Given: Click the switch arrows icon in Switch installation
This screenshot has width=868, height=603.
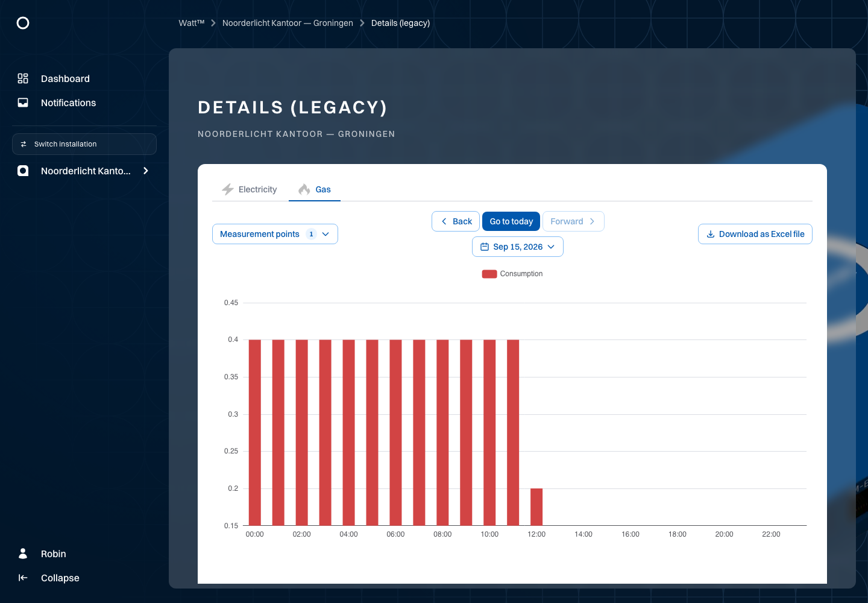Looking at the screenshot, I should click(x=24, y=144).
